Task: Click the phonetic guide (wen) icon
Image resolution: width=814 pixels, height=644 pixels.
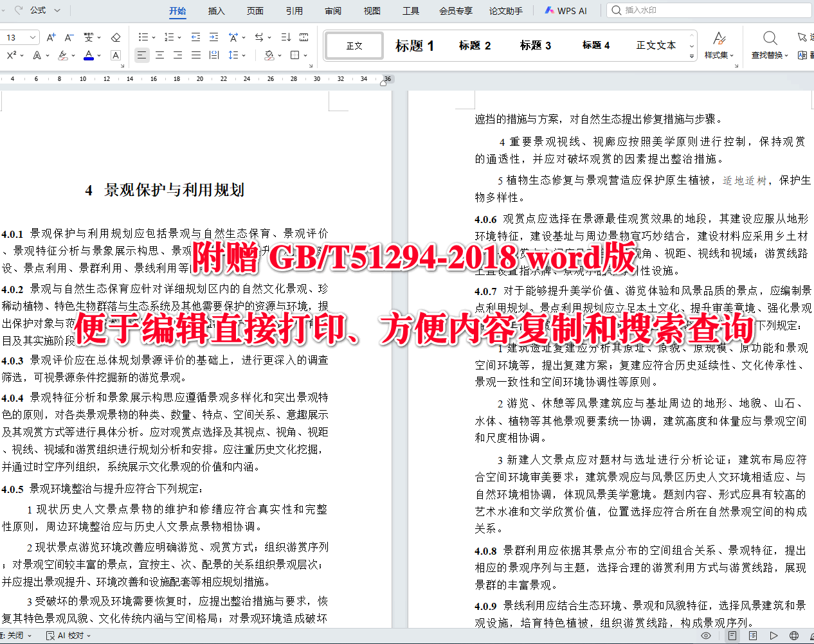Action: point(89,37)
